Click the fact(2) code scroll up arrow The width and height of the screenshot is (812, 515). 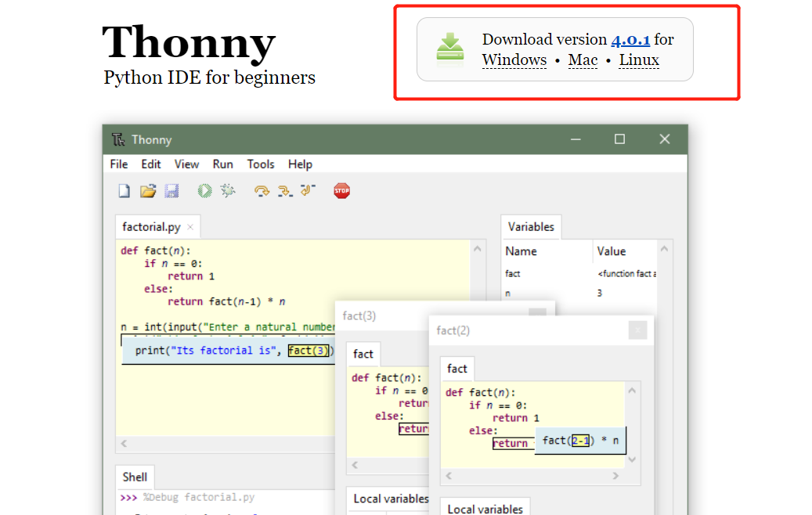(x=632, y=391)
